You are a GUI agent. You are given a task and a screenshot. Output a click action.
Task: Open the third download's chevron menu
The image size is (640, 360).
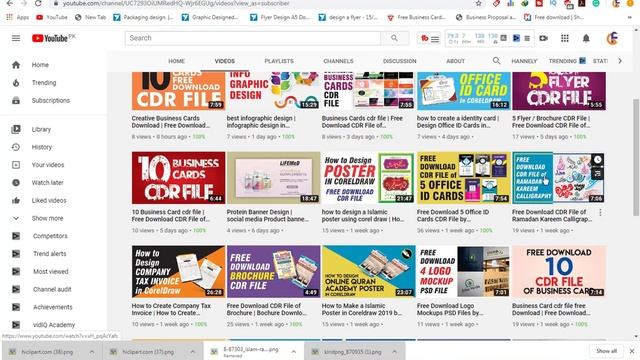click(293, 351)
